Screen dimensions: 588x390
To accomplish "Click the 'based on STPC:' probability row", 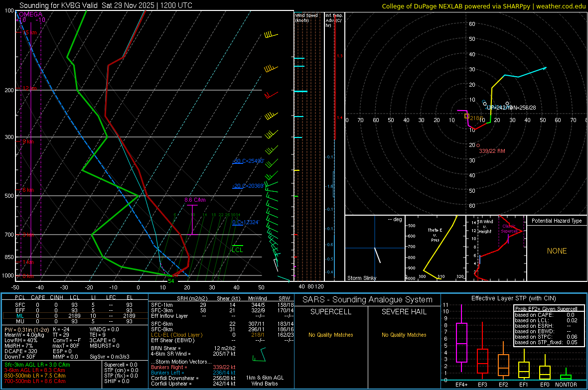I will (546, 337).
